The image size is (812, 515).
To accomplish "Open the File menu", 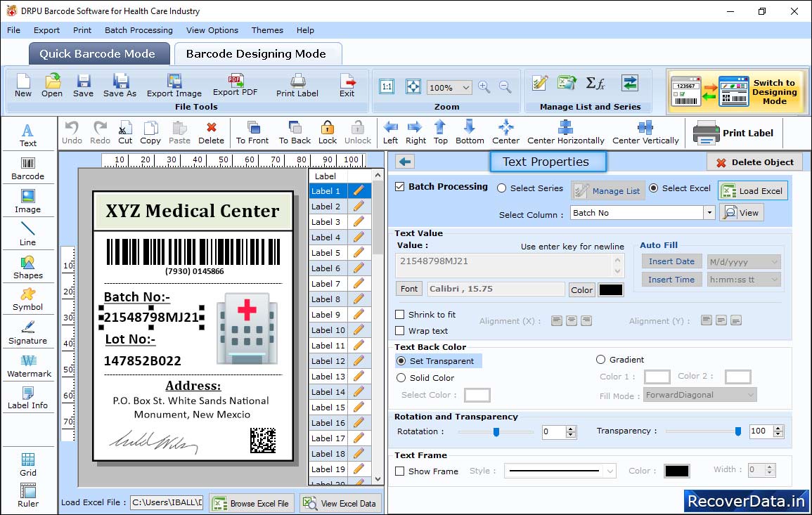I will [x=13, y=30].
